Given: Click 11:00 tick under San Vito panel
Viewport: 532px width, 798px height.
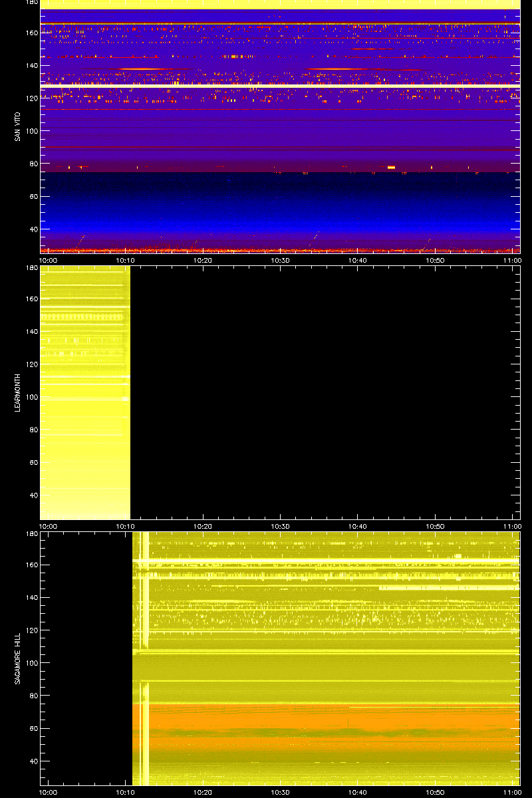Looking at the screenshot, I should [513, 260].
